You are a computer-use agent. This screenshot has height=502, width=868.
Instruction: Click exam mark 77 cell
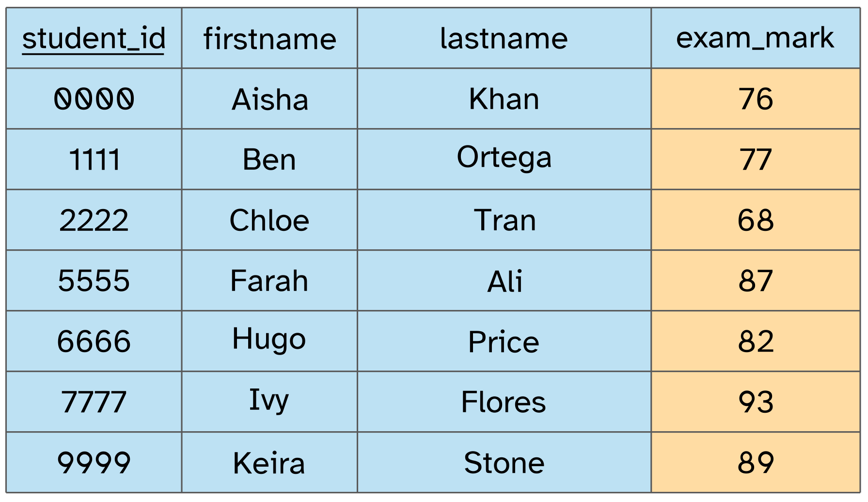pos(756,159)
